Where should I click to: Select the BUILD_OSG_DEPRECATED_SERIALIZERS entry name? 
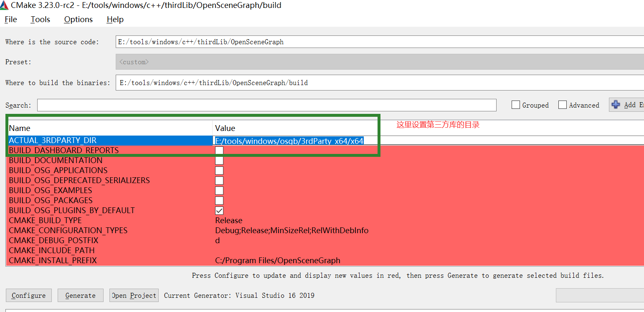[79, 181]
